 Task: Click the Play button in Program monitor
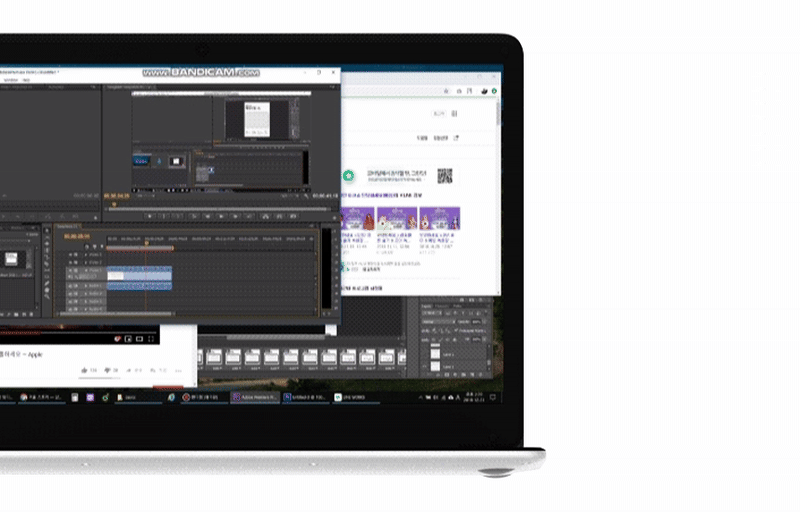pos(222,215)
